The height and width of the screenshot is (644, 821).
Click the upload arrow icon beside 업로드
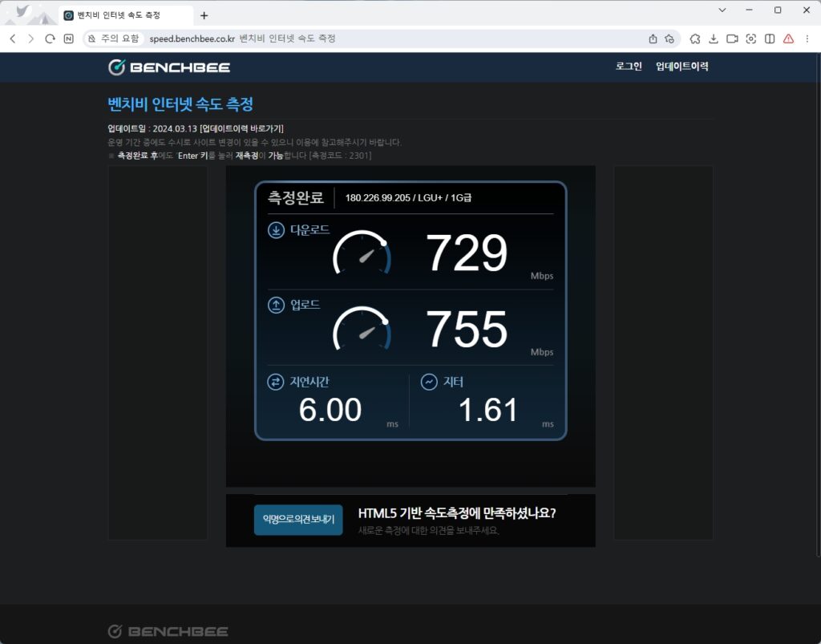pos(276,305)
